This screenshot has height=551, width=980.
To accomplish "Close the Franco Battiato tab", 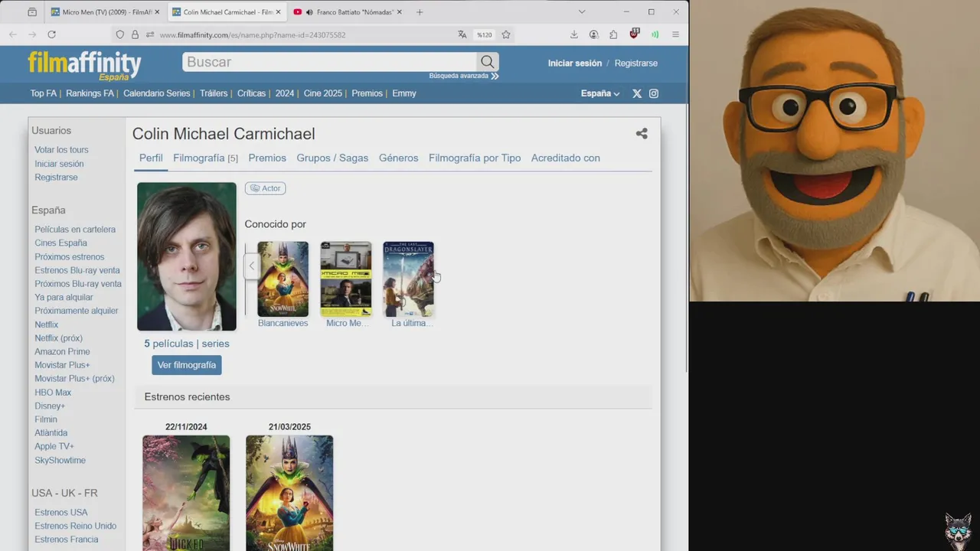I will 399,12.
